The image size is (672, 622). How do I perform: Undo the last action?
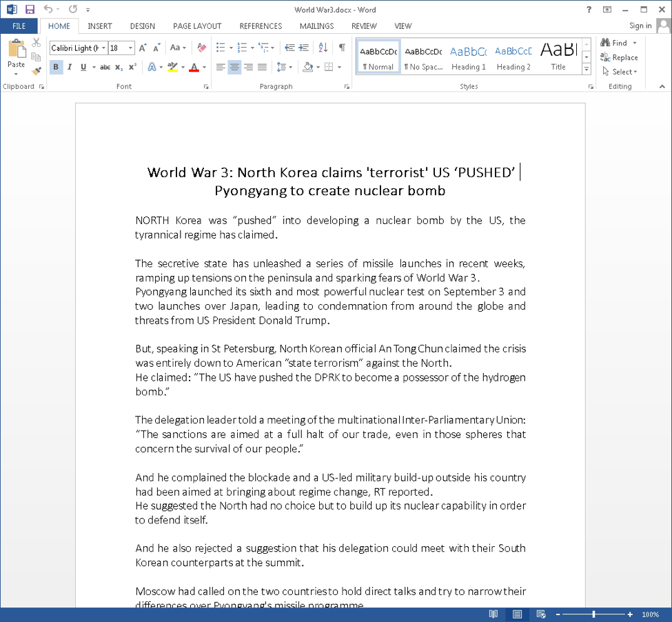(x=48, y=10)
